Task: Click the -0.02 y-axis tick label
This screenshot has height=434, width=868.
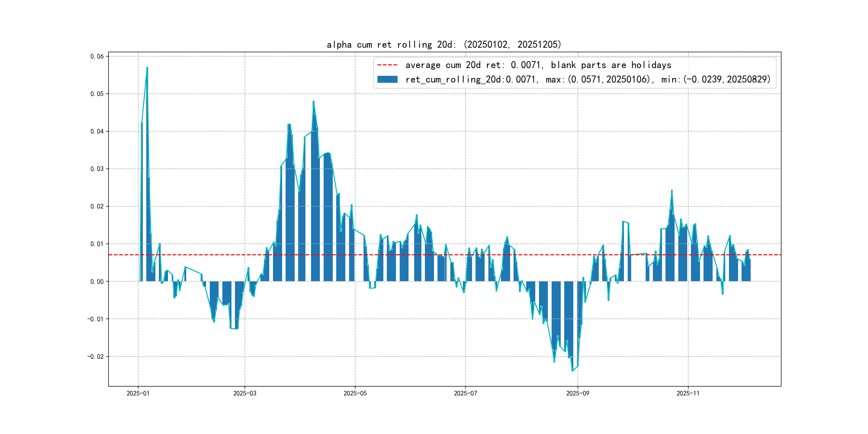Action: pos(95,357)
